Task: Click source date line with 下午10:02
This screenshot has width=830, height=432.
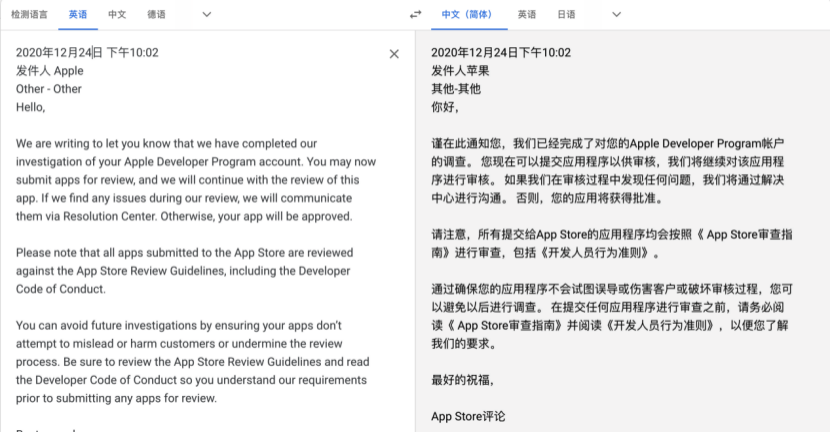Action: (x=87, y=52)
